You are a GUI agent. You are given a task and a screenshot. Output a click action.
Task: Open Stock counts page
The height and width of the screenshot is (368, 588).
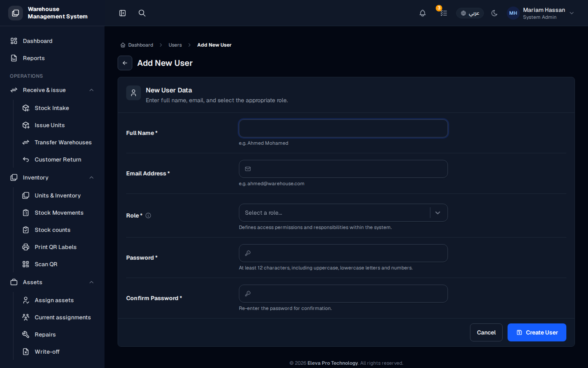58,230
